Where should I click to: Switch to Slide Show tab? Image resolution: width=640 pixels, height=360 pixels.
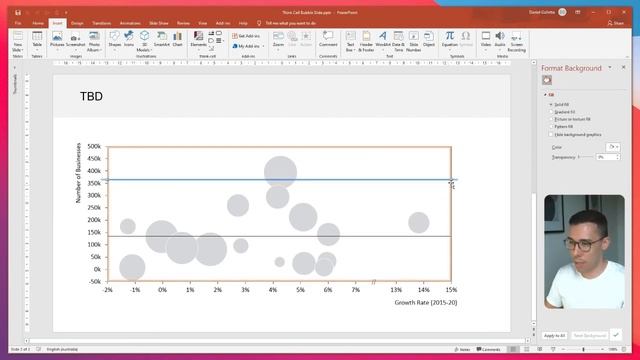tap(158, 23)
